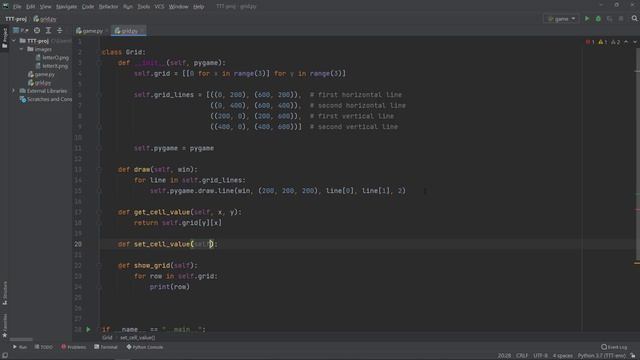Open the Project tool window side tab
The width and height of the screenshot is (640, 360).
pos(4,38)
